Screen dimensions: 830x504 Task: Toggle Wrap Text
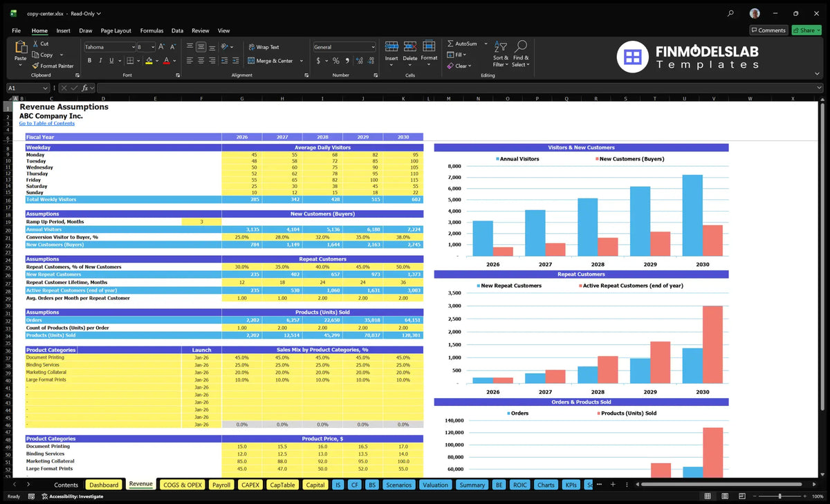point(264,47)
